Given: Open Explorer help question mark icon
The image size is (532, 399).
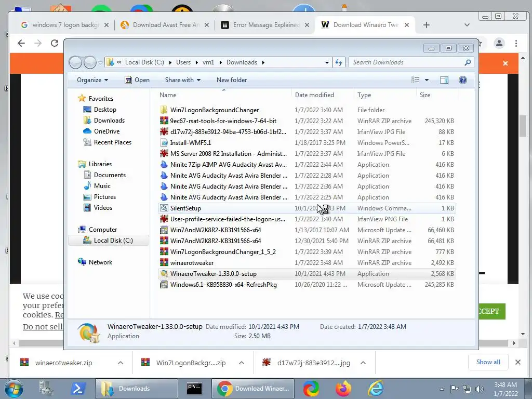Looking at the screenshot, I should [x=462, y=80].
